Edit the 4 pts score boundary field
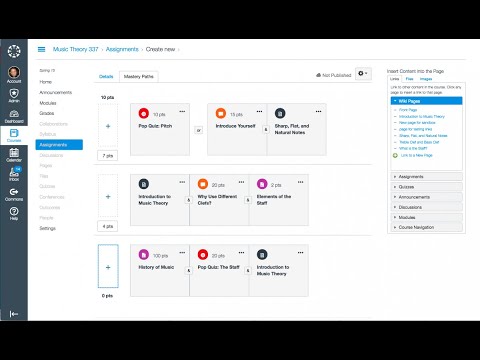Viewport: 480px width, 360px height. tap(108, 226)
